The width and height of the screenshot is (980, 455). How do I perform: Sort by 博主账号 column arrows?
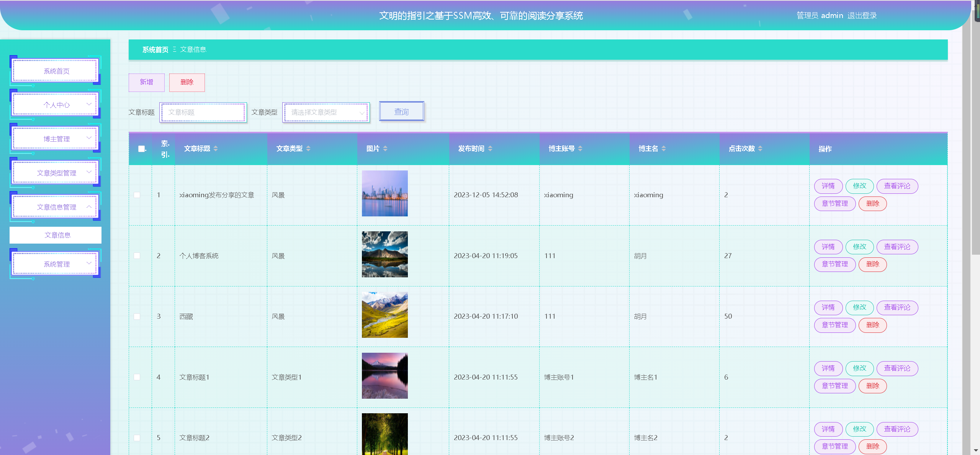(x=580, y=149)
